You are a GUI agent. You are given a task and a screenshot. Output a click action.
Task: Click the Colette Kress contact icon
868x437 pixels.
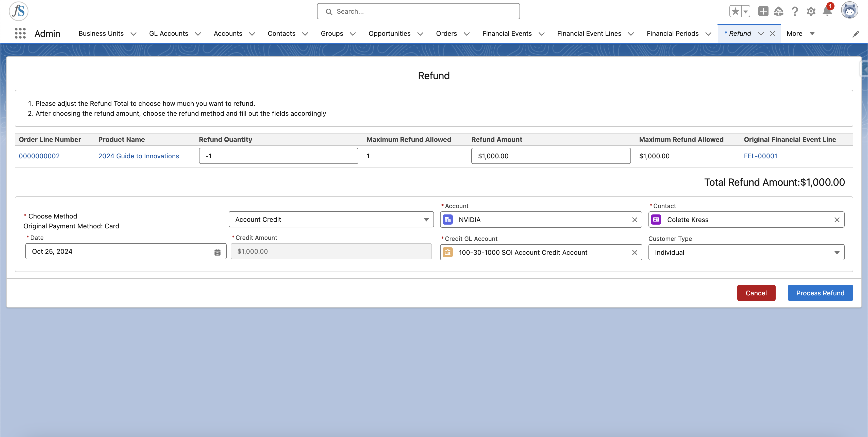656,220
